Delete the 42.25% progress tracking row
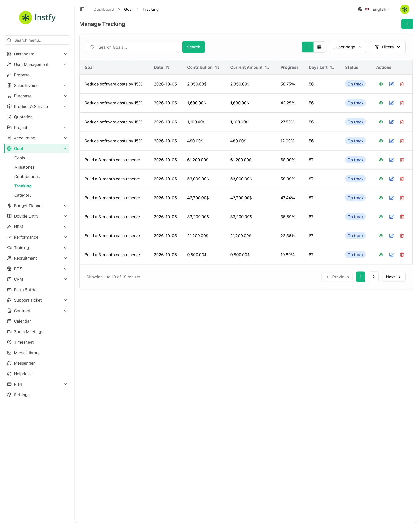 pos(402,103)
